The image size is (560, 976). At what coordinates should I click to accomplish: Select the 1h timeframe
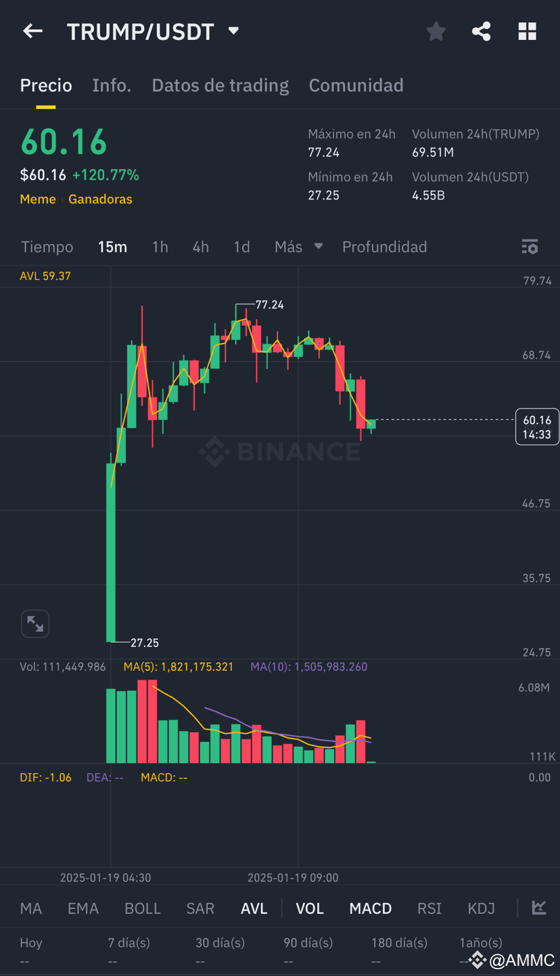(x=160, y=247)
